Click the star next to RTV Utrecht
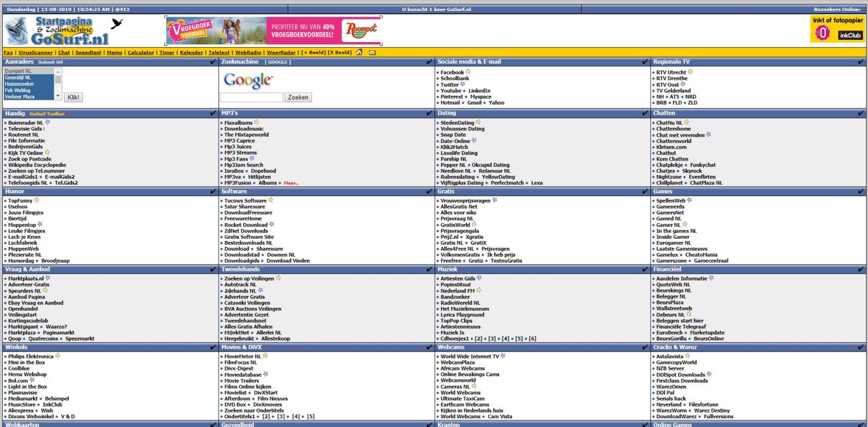This screenshot has height=427, width=868. [x=690, y=72]
